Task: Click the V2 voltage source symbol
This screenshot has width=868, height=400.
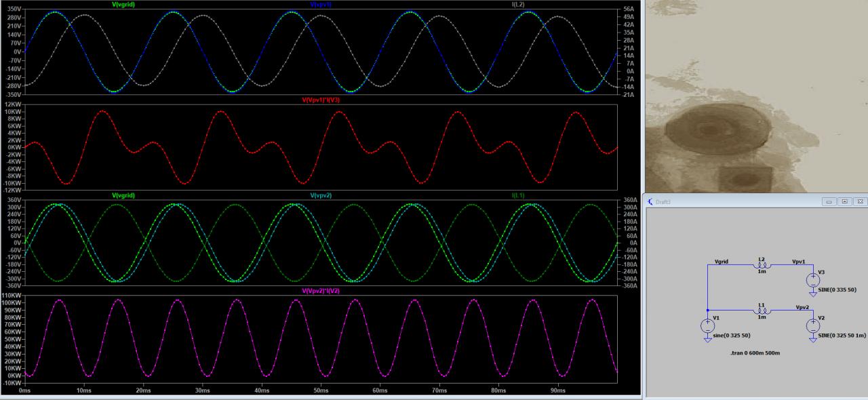Action: click(x=813, y=325)
